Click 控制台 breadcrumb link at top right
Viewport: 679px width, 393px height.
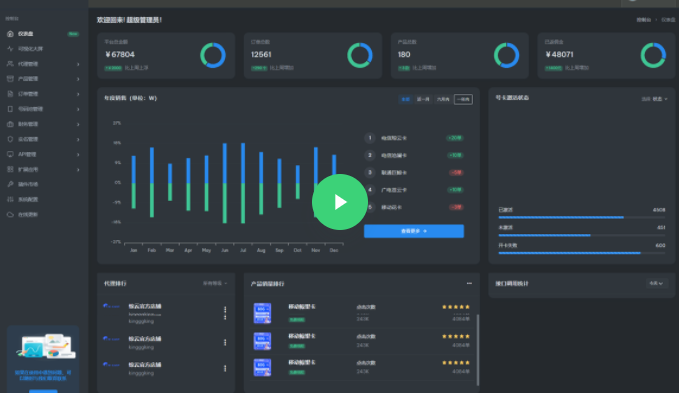point(643,20)
